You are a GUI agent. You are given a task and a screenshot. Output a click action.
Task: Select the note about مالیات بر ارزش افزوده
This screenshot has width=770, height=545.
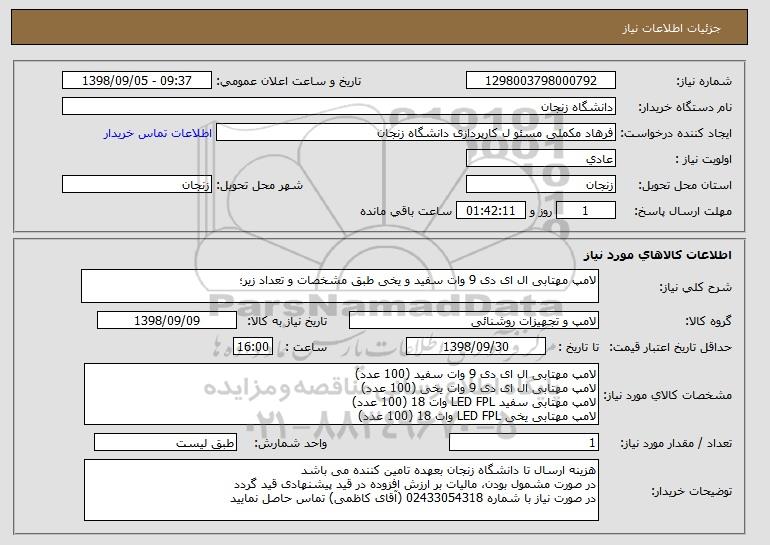point(415,484)
